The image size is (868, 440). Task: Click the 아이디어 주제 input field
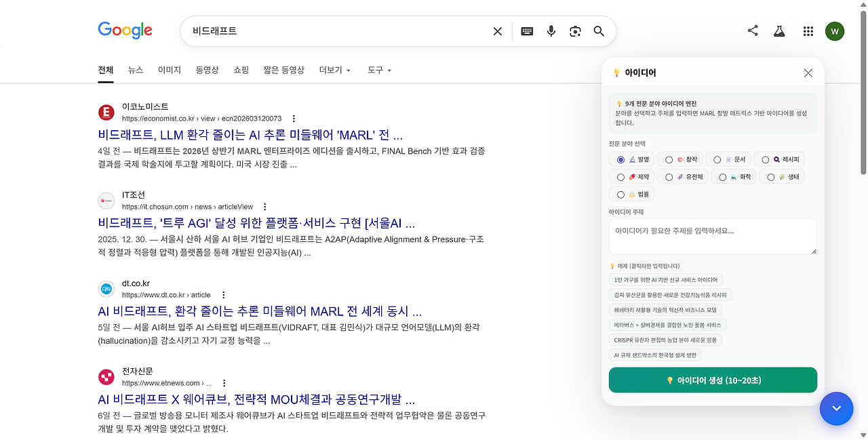point(713,236)
